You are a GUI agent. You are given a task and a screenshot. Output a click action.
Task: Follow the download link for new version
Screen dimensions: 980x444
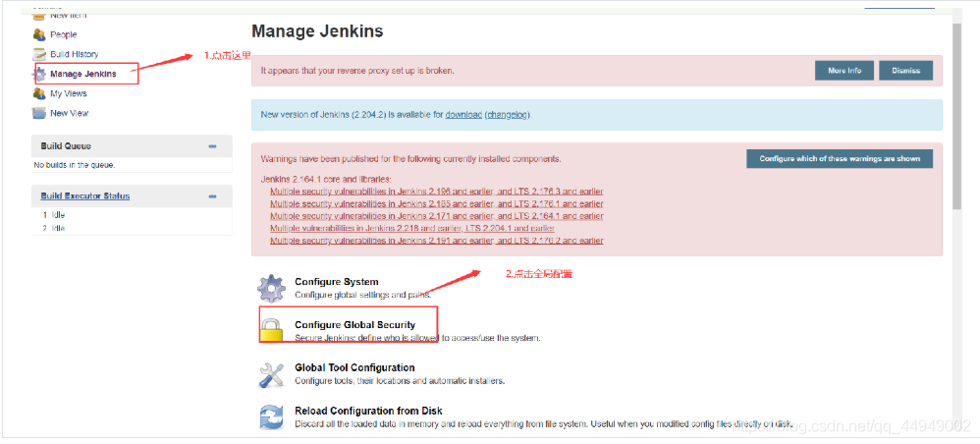click(x=463, y=115)
